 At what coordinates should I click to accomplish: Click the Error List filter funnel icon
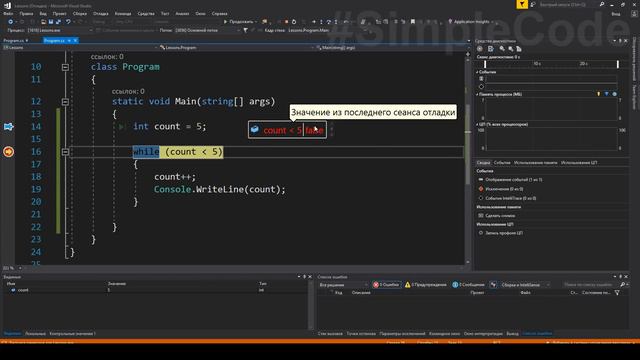(617, 293)
